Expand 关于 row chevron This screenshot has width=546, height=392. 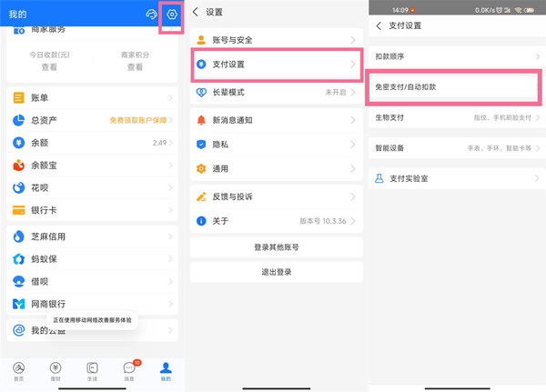coord(353,221)
